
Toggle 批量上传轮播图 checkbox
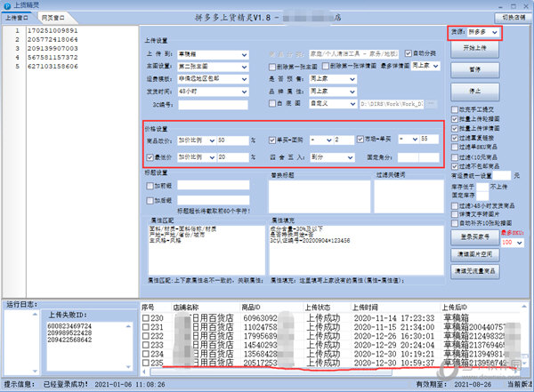point(454,119)
